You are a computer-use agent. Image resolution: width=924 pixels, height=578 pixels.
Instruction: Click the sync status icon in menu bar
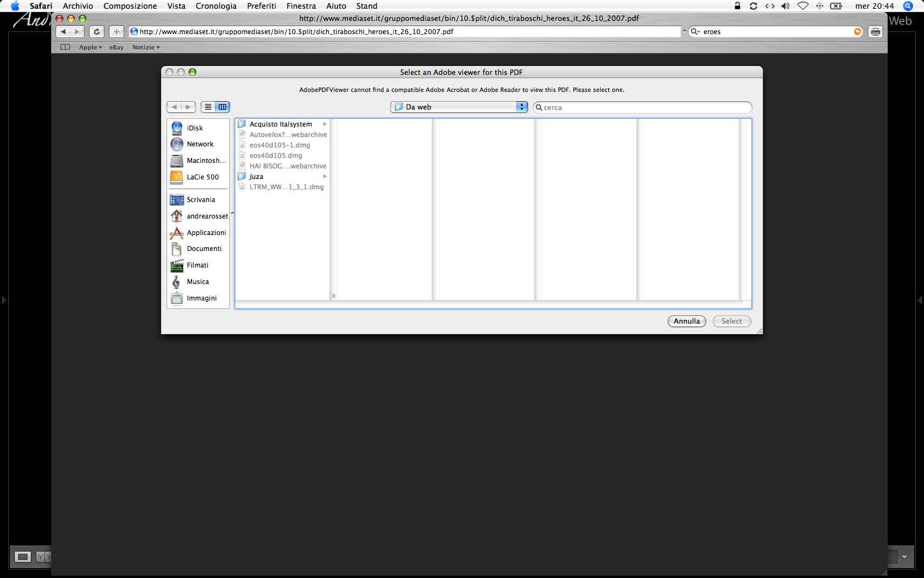pyautogui.click(x=754, y=6)
